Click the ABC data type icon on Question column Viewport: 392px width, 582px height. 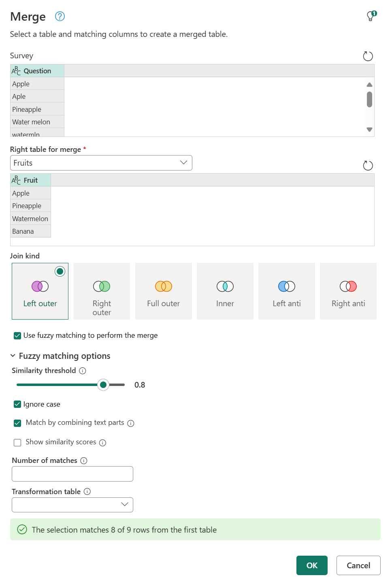(16, 70)
